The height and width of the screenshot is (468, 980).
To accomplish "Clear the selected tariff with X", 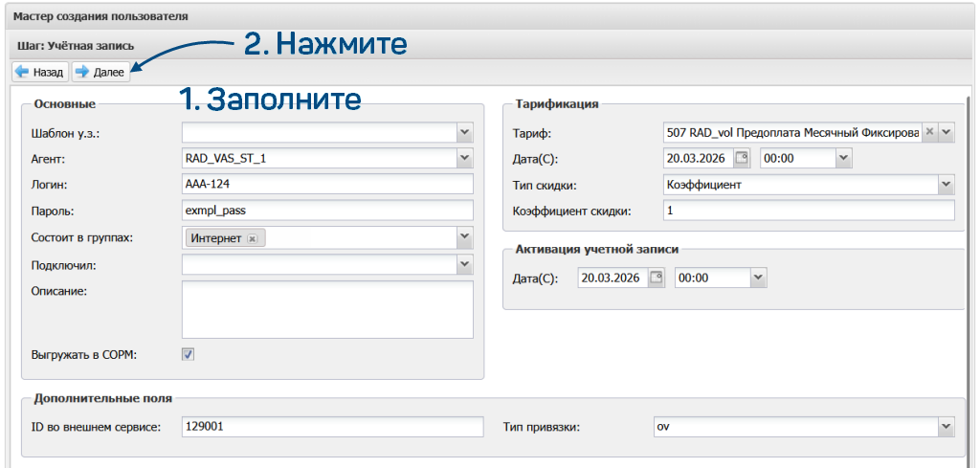I will point(929,133).
